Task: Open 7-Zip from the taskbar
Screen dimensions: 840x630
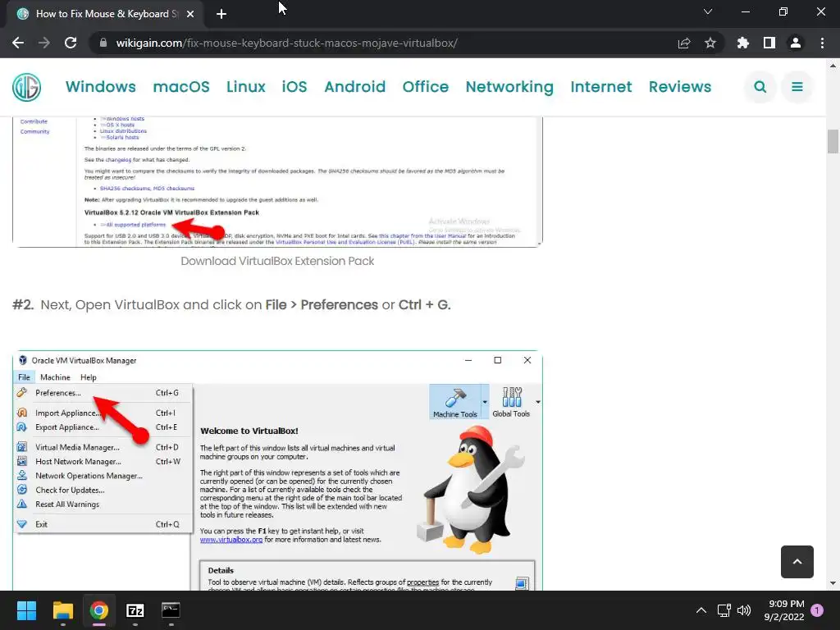Action: (135, 610)
